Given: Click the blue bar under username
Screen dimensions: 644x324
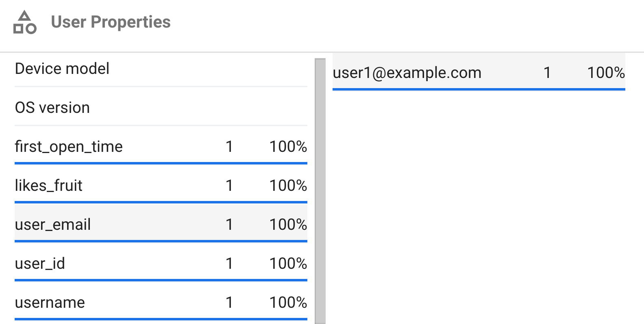Looking at the screenshot, I should pos(161,319).
